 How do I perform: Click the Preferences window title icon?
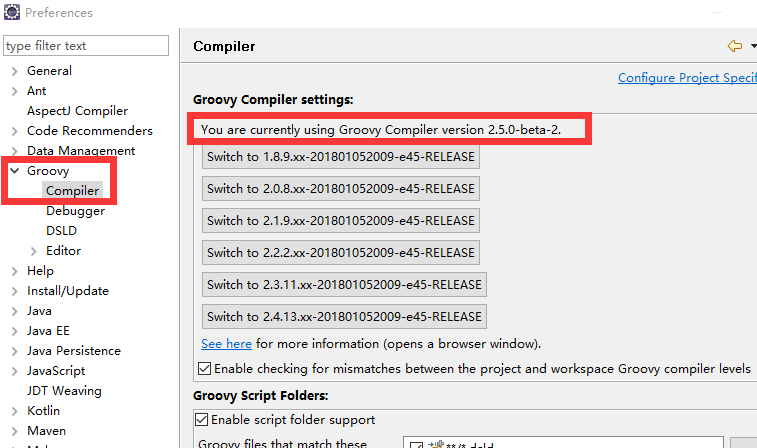tap(11, 13)
